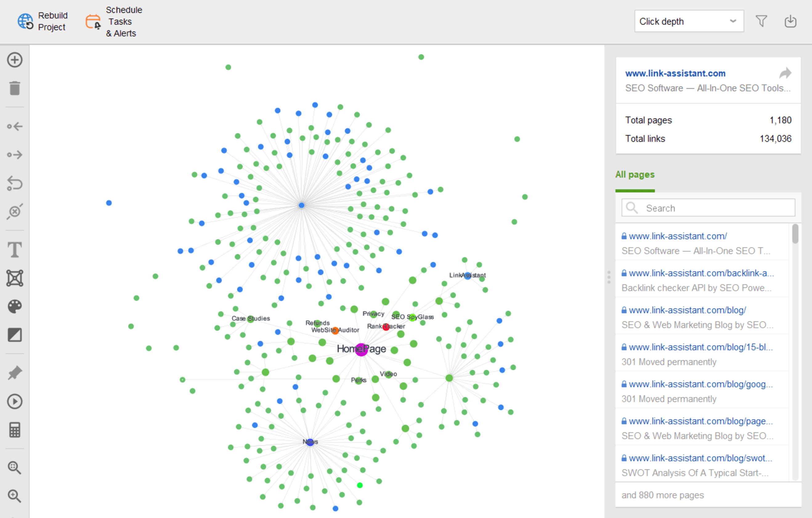Export the visualization via download icon
This screenshot has width=812, height=518.
click(790, 21)
